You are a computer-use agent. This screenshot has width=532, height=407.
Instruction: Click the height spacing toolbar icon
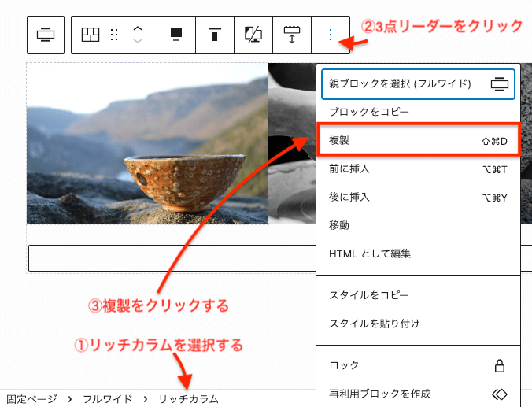click(x=292, y=35)
